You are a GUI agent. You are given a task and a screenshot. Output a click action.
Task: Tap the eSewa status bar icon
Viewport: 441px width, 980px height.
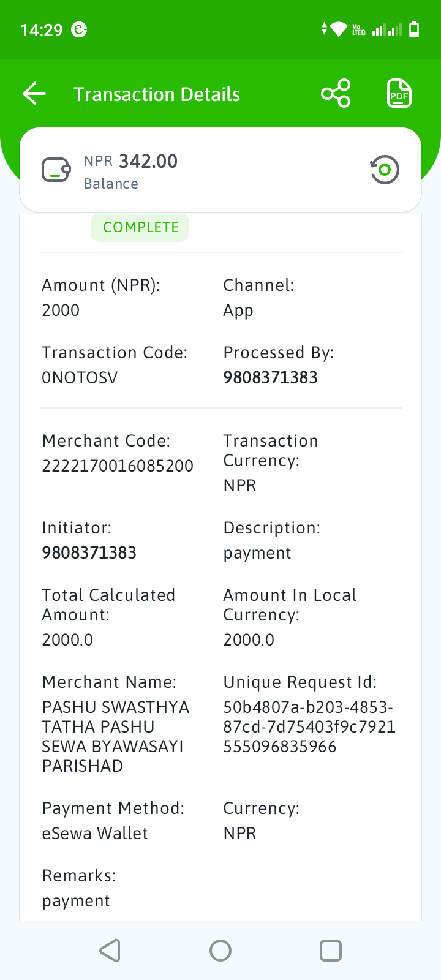[79, 29]
